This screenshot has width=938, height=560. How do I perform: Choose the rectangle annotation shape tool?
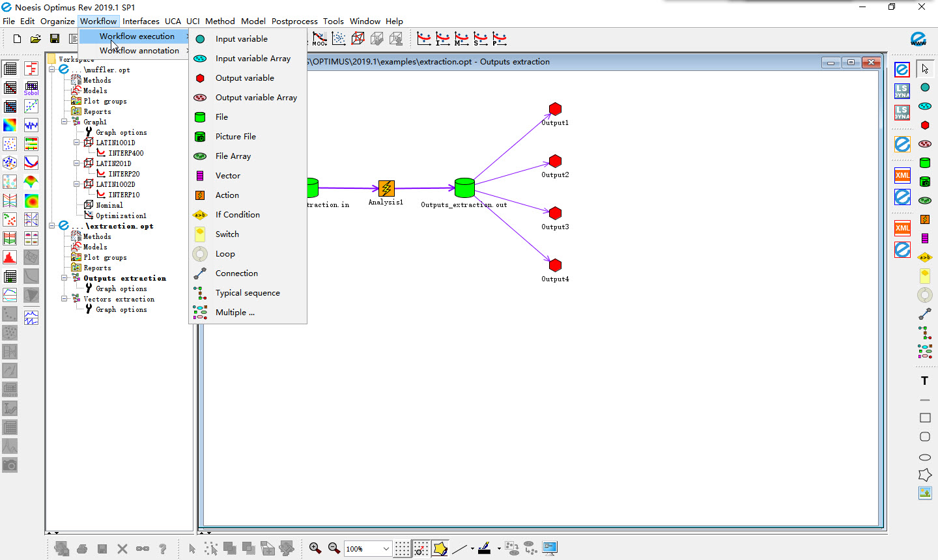pyautogui.click(x=925, y=417)
